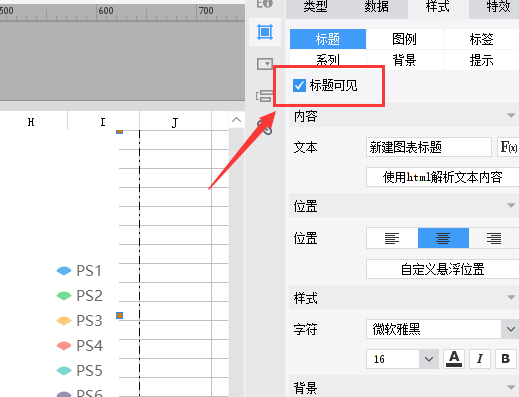Click the 600 mark on ruler
Viewport: 519px width, 397px height.
pyautogui.click(x=106, y=11)
